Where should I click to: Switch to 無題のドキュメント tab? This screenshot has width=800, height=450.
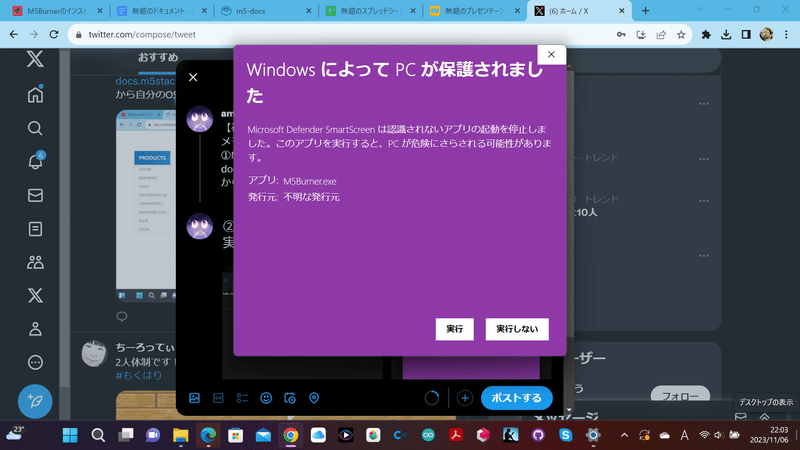coord(161,11)
